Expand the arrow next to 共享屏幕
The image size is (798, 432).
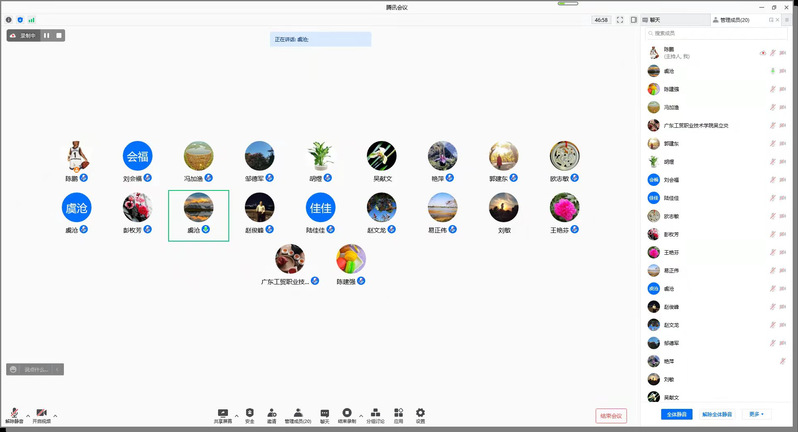236,414
